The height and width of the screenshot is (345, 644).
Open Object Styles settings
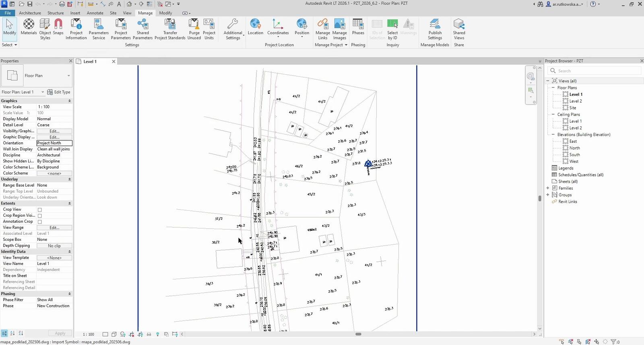[x=45, y=29]
